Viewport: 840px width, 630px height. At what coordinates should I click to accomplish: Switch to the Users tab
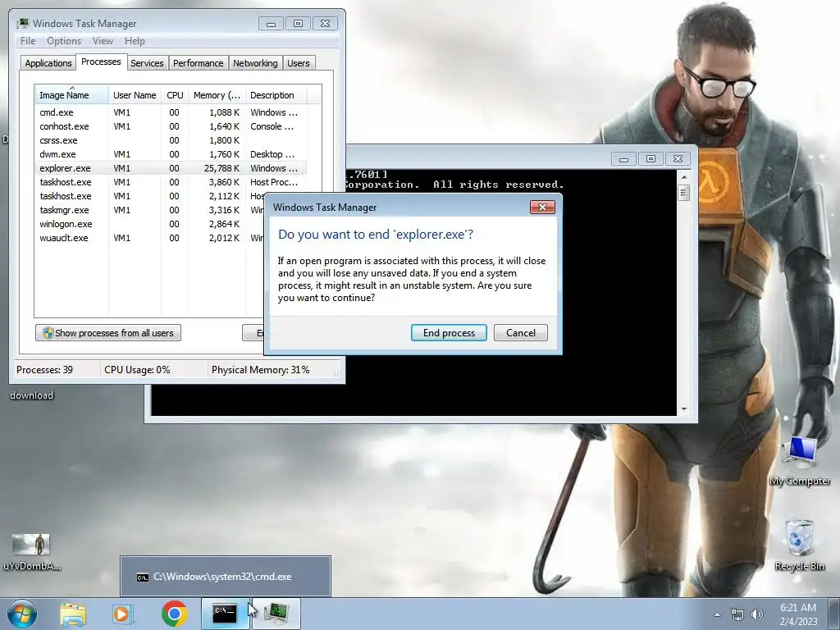299,62
